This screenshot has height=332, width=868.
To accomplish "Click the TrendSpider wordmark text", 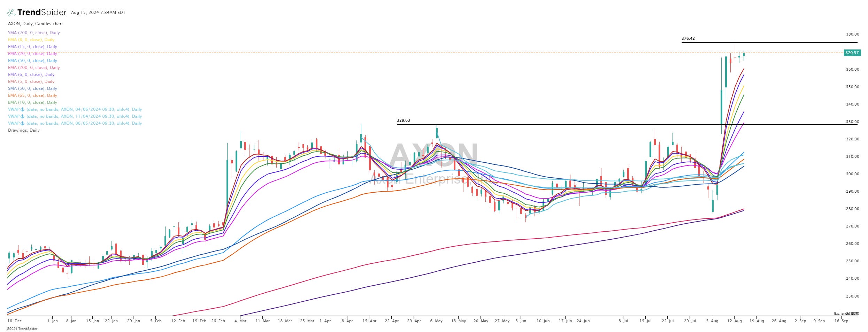I will pyautogui.click(x=42, y=13).
